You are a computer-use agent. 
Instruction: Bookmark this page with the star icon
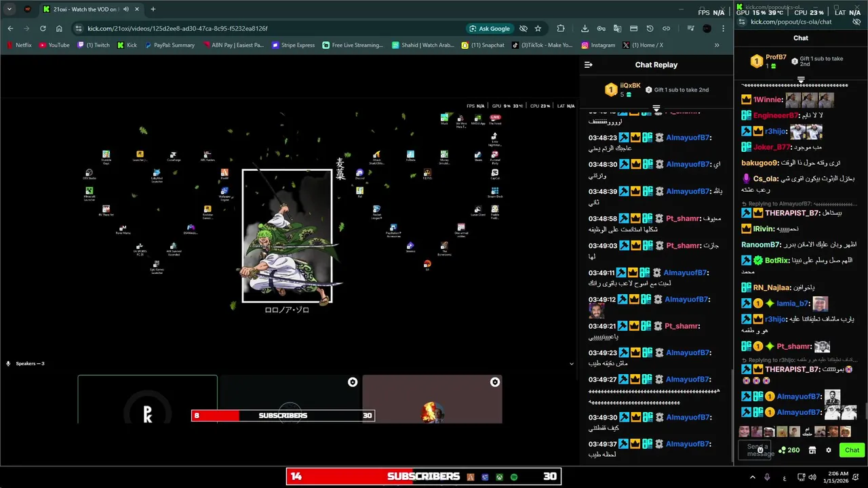tap(538, 28)
